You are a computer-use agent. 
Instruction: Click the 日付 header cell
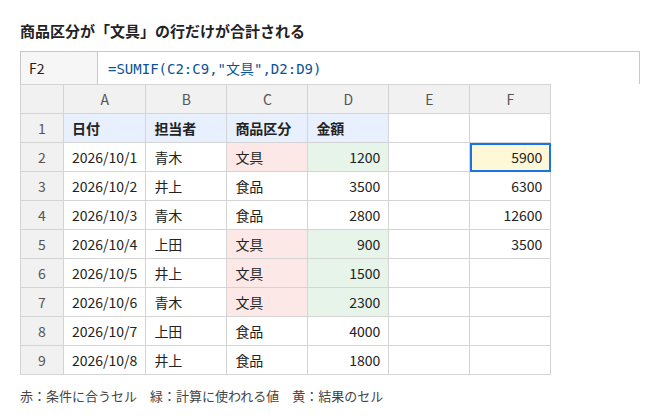point(104,128)
